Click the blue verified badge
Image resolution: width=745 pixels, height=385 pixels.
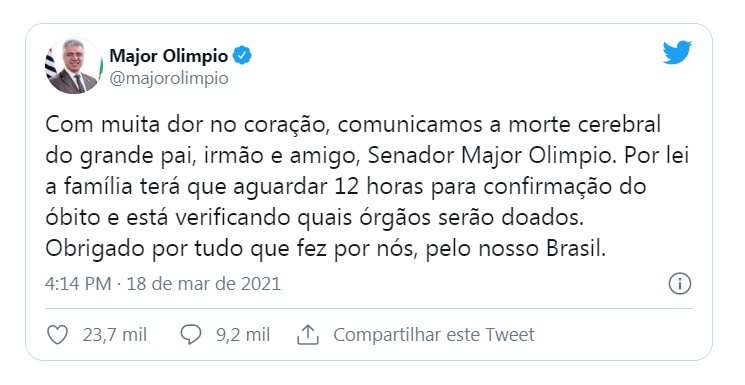point(242,56)
